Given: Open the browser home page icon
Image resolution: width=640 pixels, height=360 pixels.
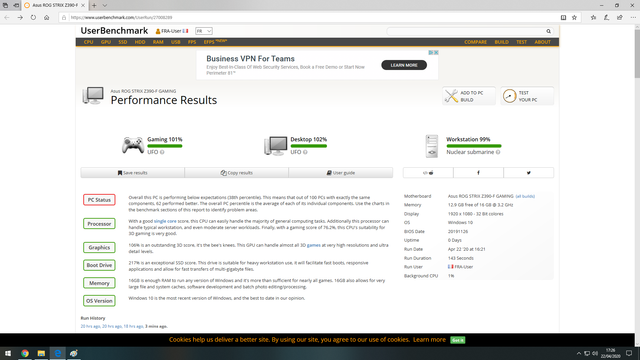Looking at the screenshot, I should coord(47,18).
